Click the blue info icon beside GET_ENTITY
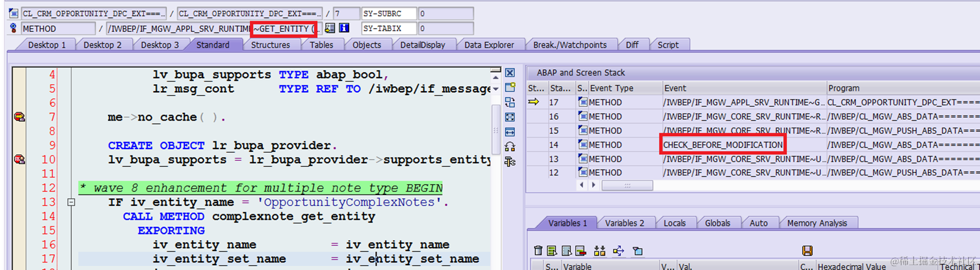 tap(344, 28)
